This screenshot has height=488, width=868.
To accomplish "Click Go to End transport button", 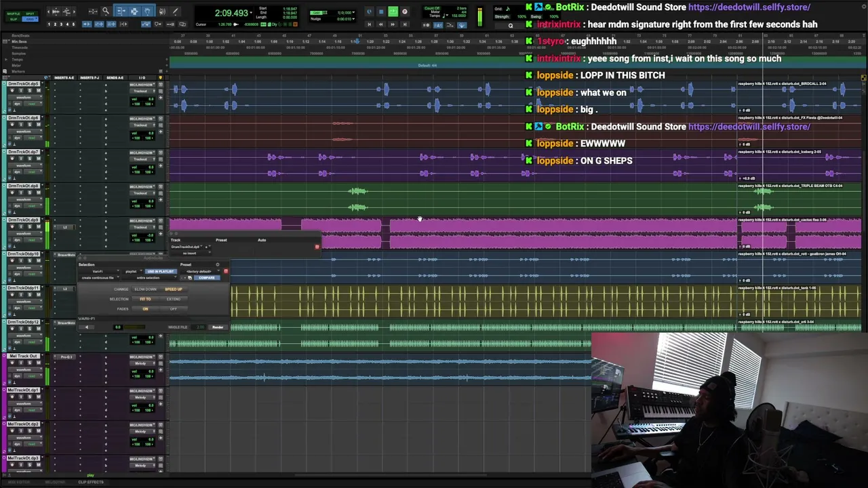I will [405, 24].
